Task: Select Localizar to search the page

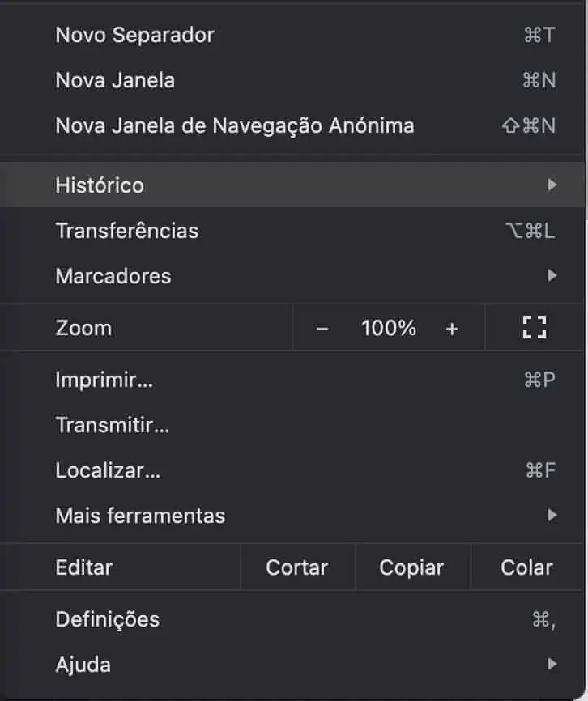Action: click(108, 470)
